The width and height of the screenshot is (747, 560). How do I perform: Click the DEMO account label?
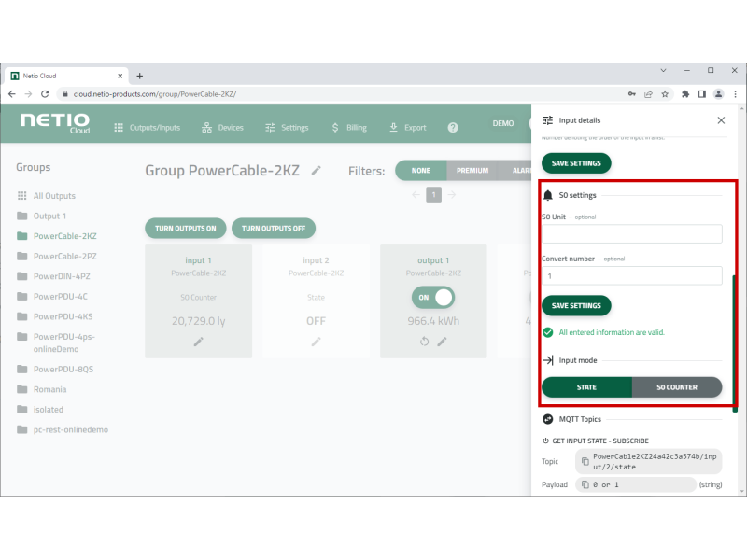point(503,123)
